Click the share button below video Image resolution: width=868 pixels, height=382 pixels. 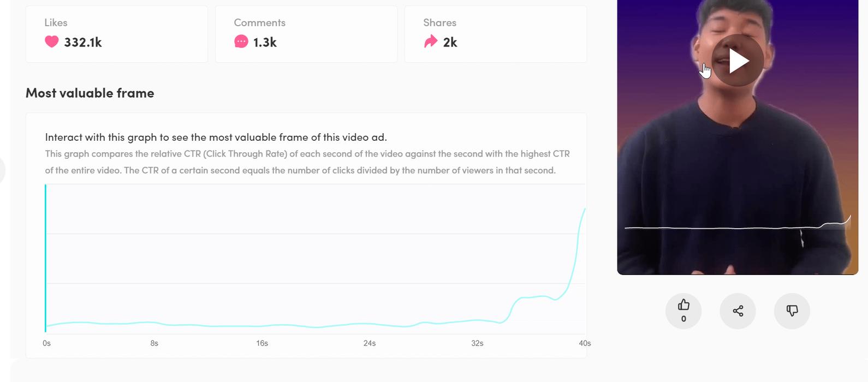(738, 311)
